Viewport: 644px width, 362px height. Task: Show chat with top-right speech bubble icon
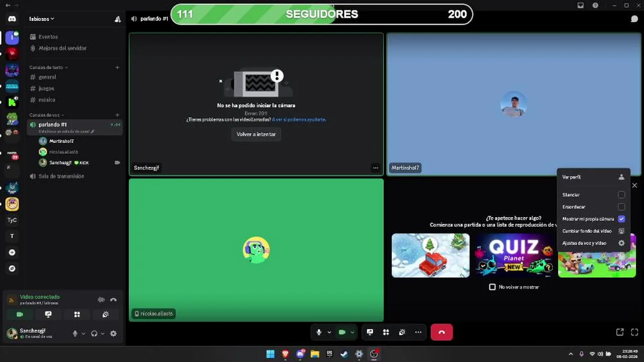point(634,19)
